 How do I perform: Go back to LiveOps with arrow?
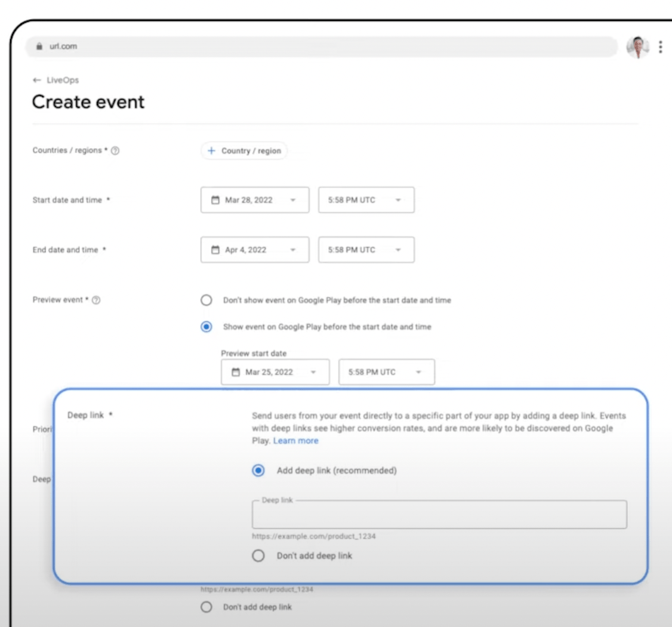coord(37,80)
